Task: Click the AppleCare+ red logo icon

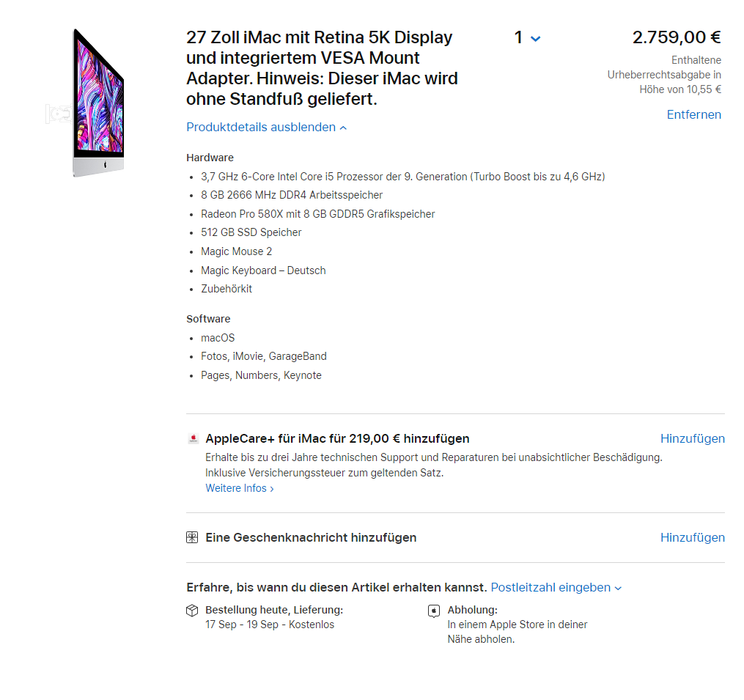Action: coord(193,438)
